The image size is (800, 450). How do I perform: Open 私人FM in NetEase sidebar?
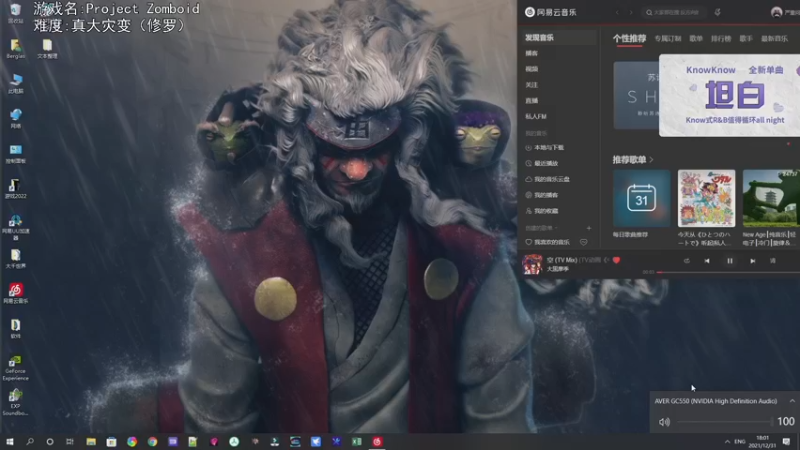tap(536, 116)
